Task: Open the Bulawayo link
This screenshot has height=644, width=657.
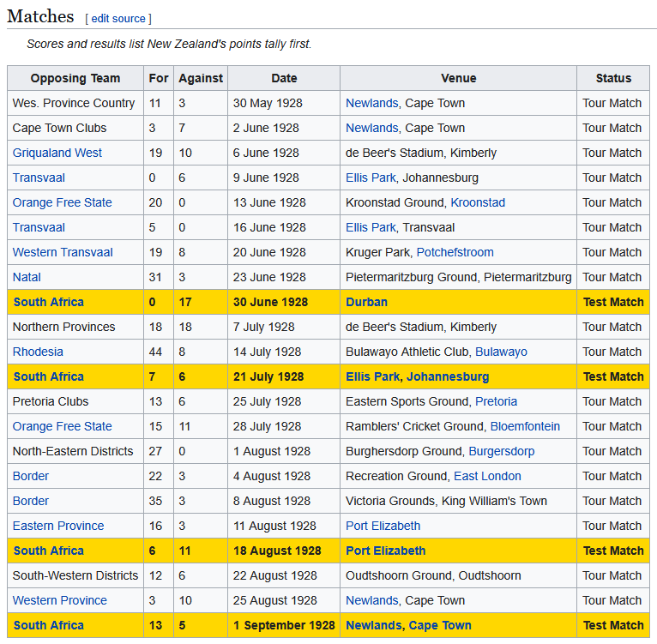Action: [501, 352]
